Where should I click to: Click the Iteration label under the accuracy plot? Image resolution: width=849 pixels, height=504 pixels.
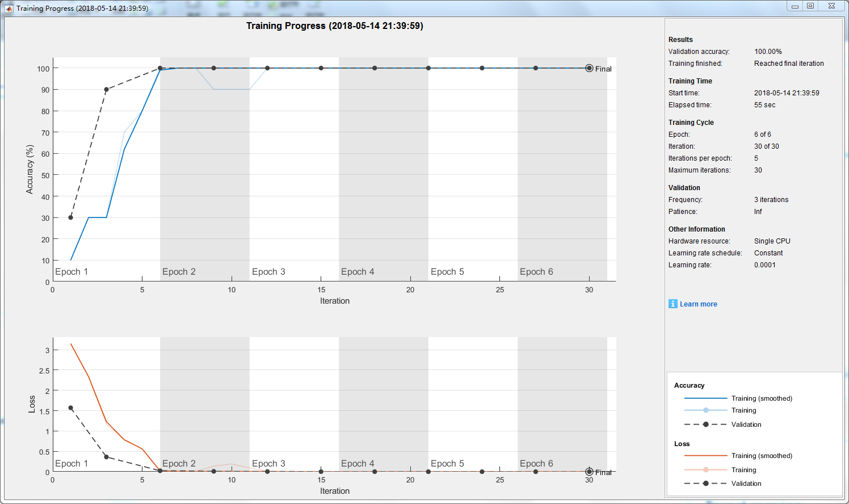pos(335,301)
